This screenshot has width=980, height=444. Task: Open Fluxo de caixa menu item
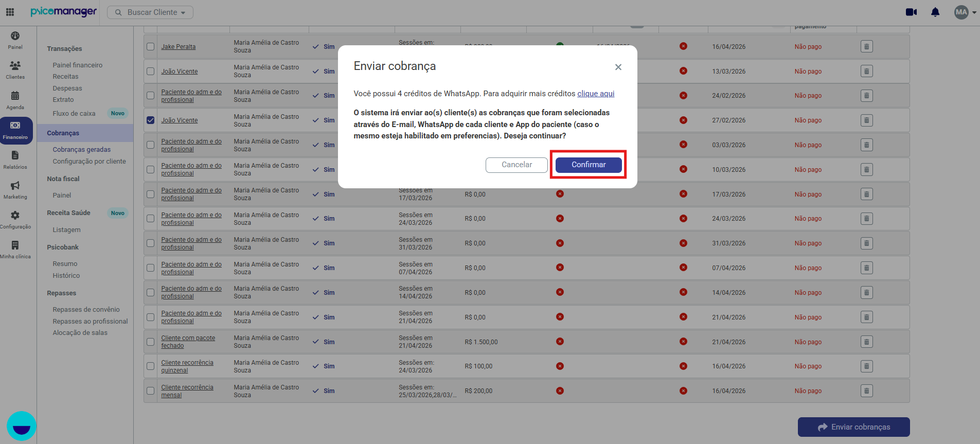(x=74, y=114)
